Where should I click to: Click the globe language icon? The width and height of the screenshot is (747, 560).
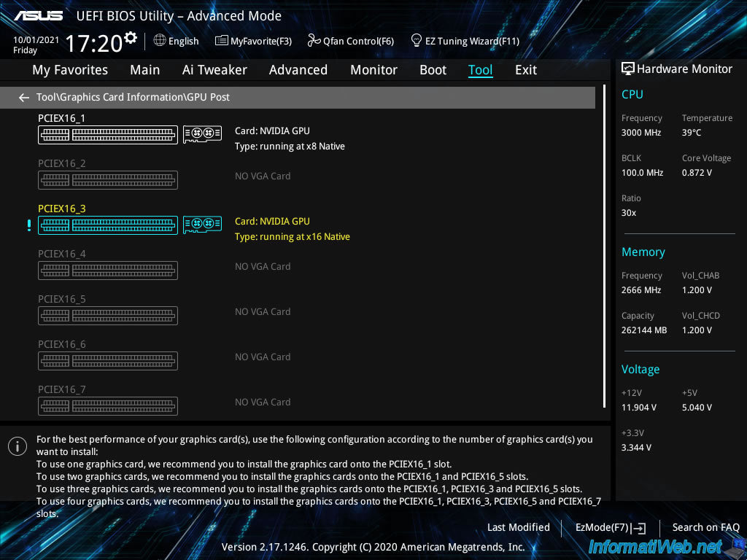coord(160,41)
